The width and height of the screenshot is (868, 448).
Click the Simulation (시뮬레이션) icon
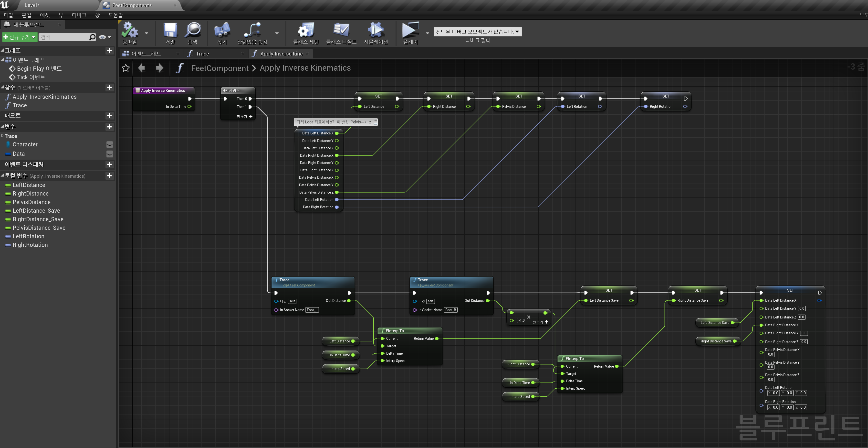point(376,30)
